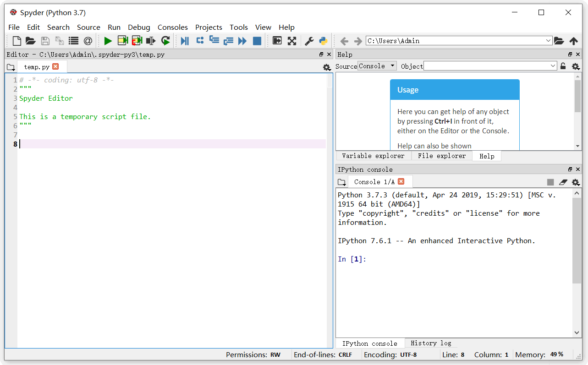Viewport: 588px width, 365px height.
Task: Click the debug step (run current line) icon
Action: click(x=200, y=40)
